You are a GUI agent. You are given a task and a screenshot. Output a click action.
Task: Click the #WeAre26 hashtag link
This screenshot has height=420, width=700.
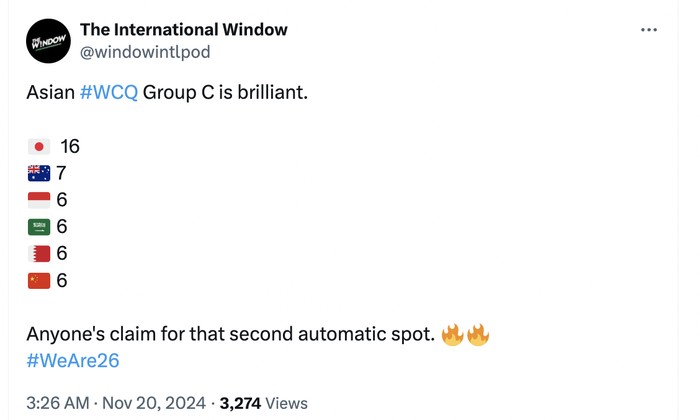[x=72, y=360]
